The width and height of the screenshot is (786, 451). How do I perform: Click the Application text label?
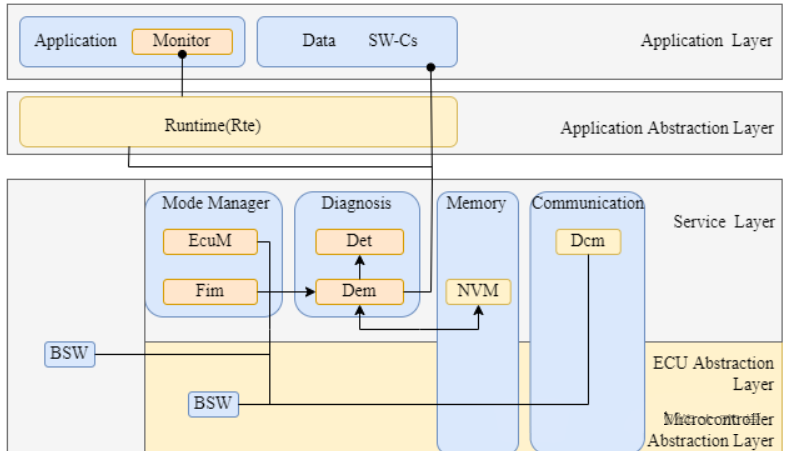75,41
